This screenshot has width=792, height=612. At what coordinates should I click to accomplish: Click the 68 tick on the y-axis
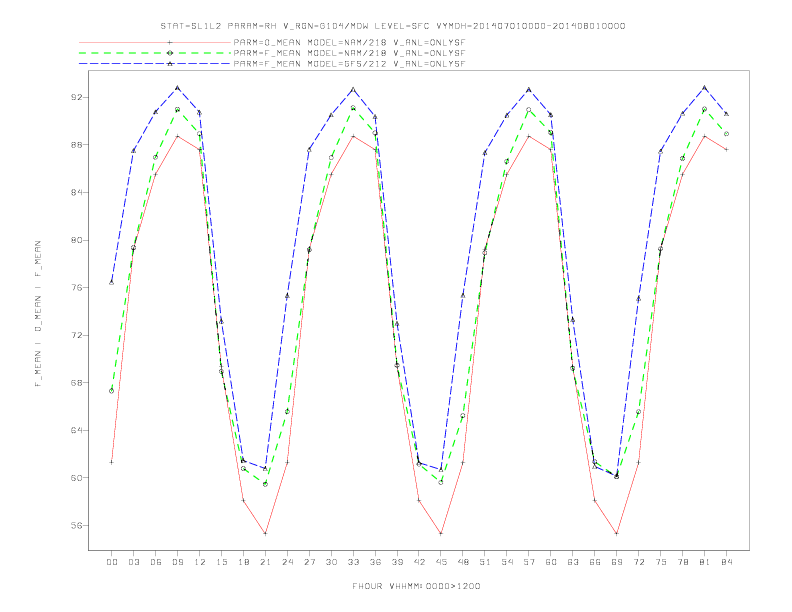(x=77, y=383)
